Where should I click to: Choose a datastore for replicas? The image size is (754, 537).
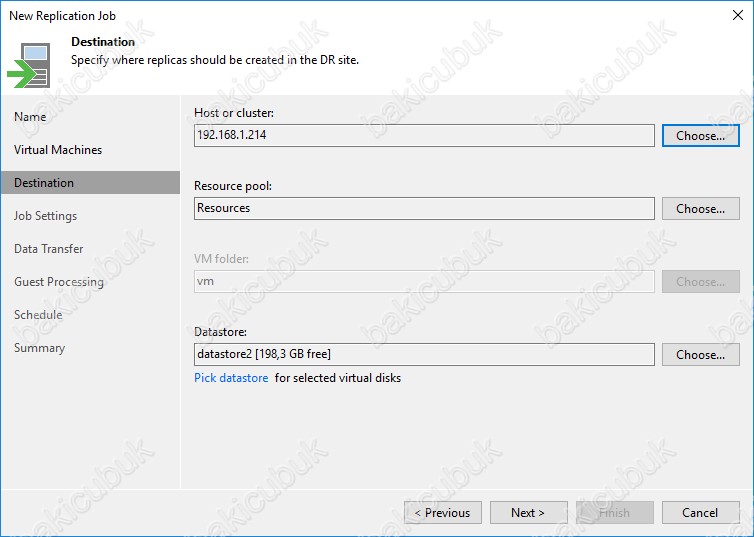(x=701, y=354)
